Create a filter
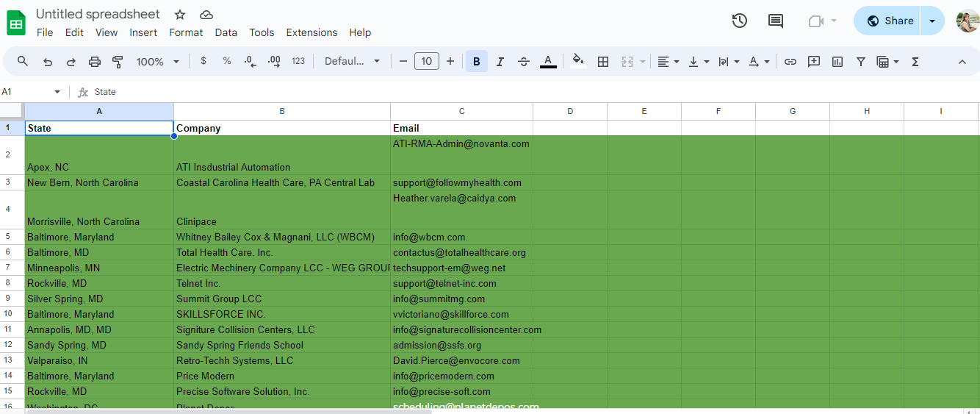This screenshot has width=980, height=414. (861, 62)
